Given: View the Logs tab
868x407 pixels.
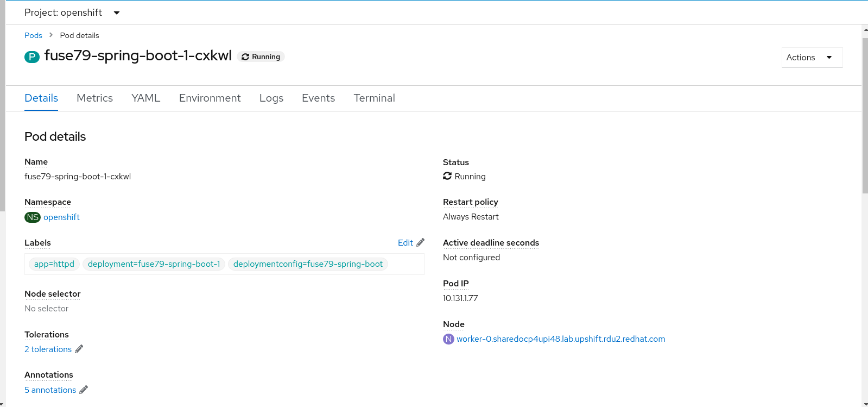Looking at the screenshot, I should tap(271, 98).
